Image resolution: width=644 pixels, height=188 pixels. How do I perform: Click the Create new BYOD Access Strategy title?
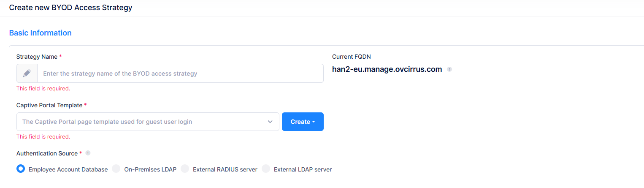click(70, 8)
